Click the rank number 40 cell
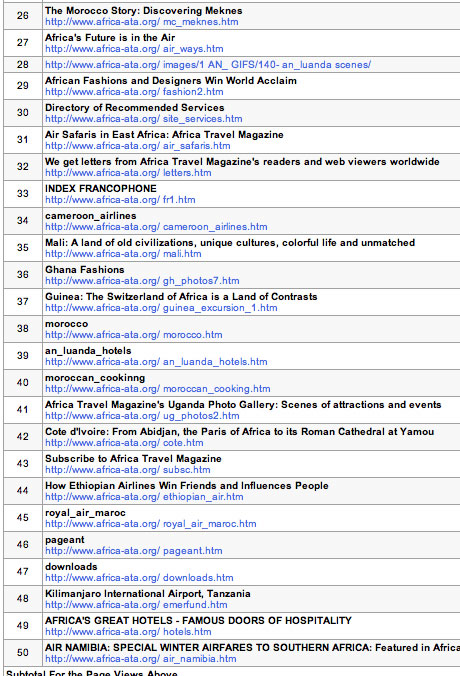The width and height of the screenshot is (460, 676). 23,383
